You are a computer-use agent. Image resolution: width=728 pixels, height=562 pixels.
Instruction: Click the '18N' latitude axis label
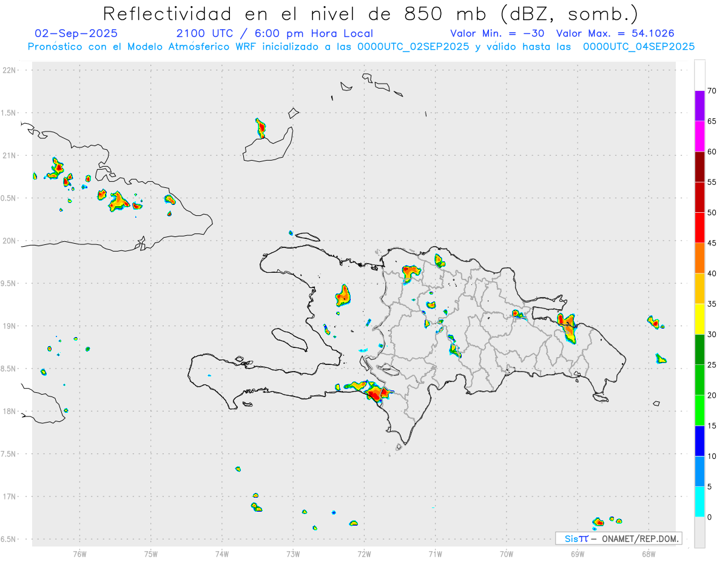tap(10, 411)
